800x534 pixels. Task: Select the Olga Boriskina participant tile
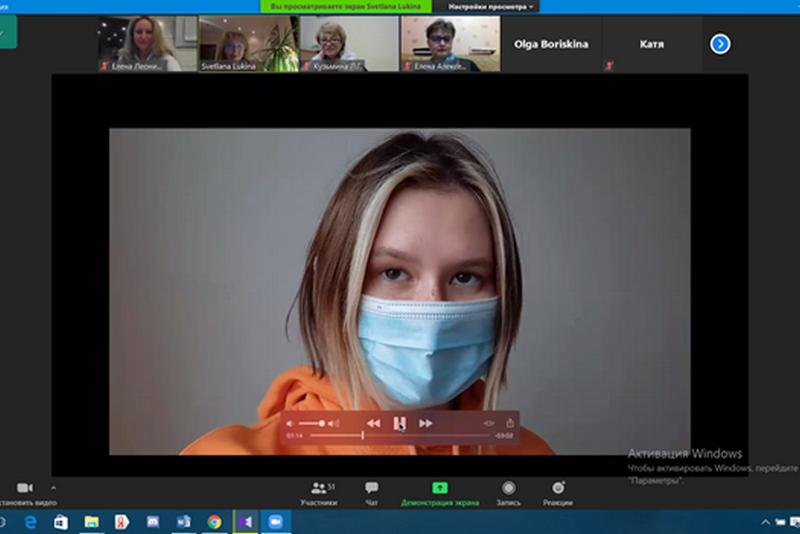[551, 44]
